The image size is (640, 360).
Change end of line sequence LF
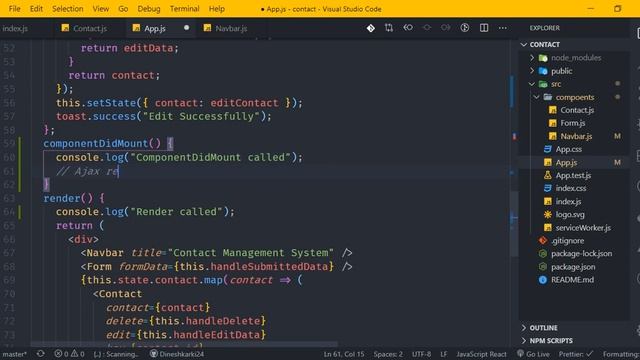444,354
